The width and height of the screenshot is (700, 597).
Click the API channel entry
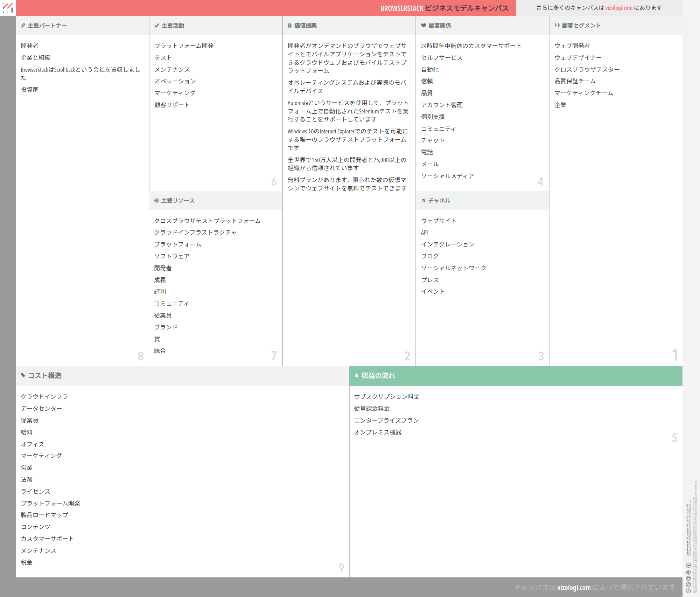424,233
